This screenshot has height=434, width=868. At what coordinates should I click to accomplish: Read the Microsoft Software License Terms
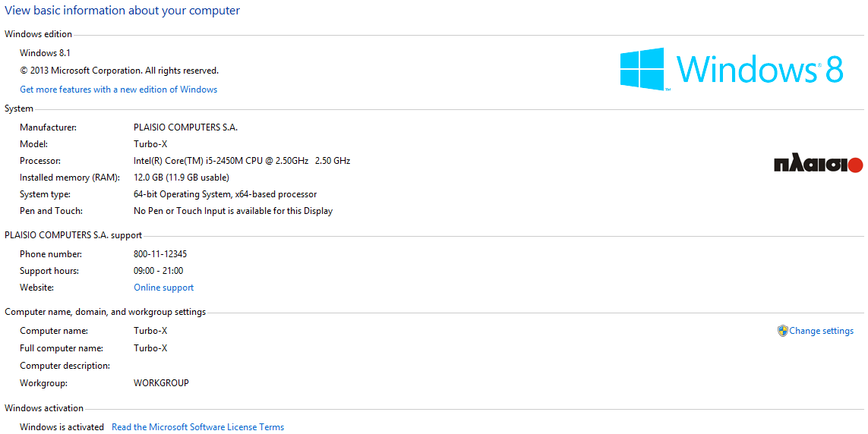(x=197, y=427)
